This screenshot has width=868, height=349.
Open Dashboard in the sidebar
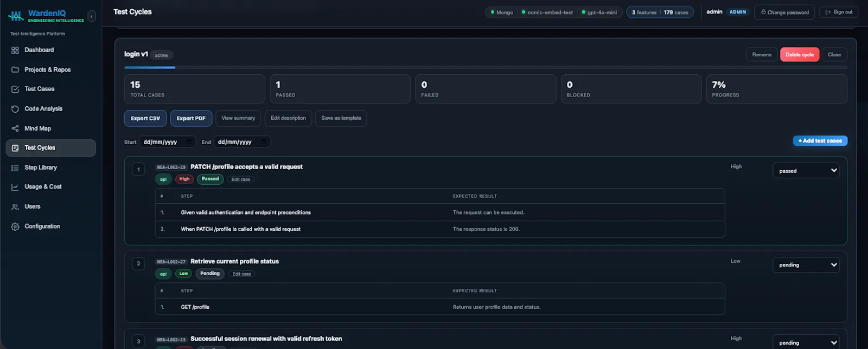(51, 50)
